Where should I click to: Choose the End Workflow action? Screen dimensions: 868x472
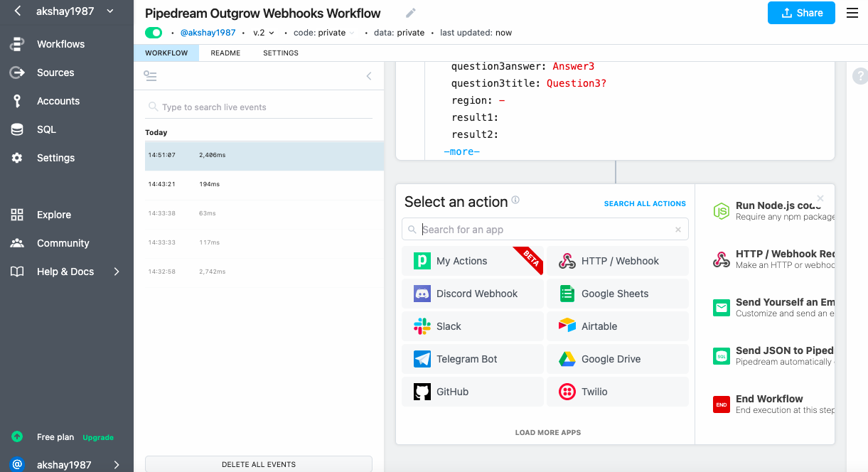click(773, 404)
